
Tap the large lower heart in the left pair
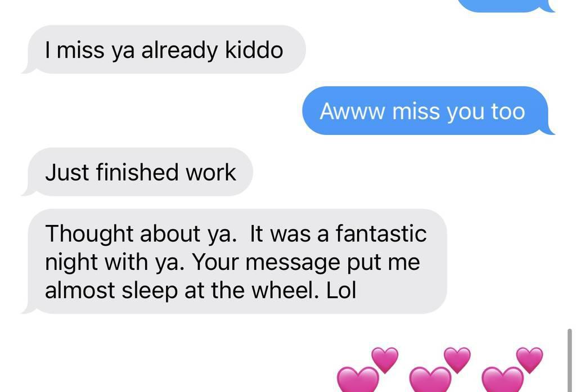[x=358, y=380]
